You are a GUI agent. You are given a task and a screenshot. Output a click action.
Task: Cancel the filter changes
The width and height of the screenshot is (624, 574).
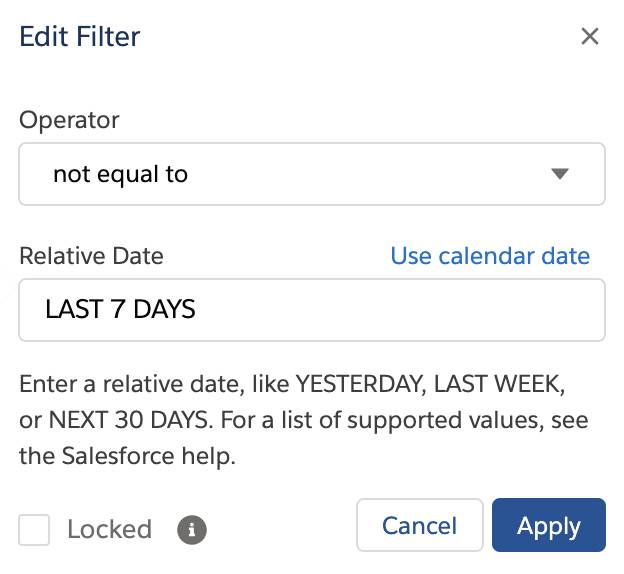coord(419,525)
